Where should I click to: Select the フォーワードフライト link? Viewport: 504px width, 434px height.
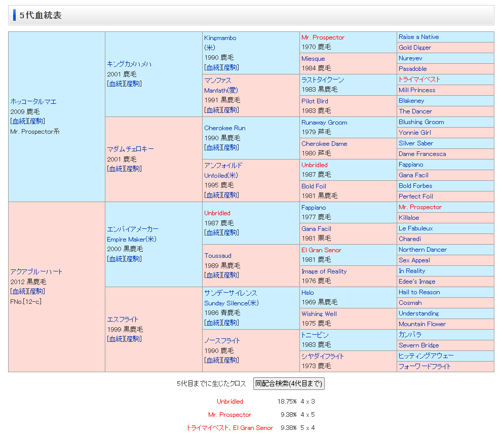424,366
